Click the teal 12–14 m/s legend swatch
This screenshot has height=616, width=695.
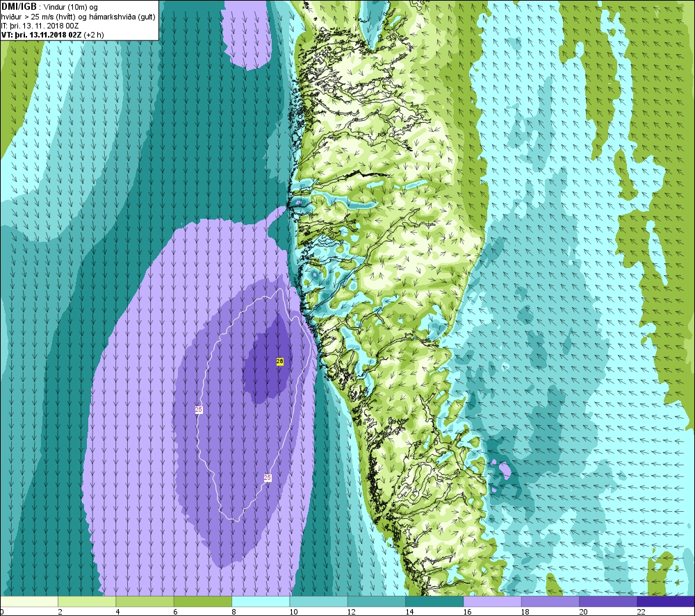tap(376, 601)
